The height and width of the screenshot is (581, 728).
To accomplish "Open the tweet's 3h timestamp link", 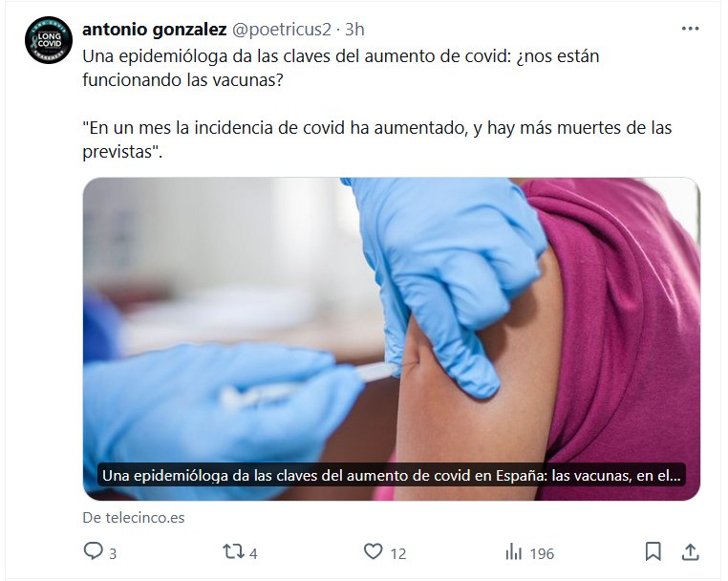I will tap(354, 30).
